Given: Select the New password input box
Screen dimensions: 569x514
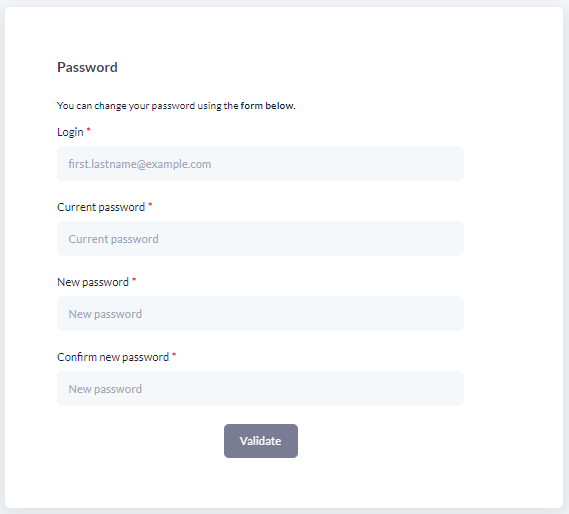Looking at the screenshot, I should (x=260, y=314).
